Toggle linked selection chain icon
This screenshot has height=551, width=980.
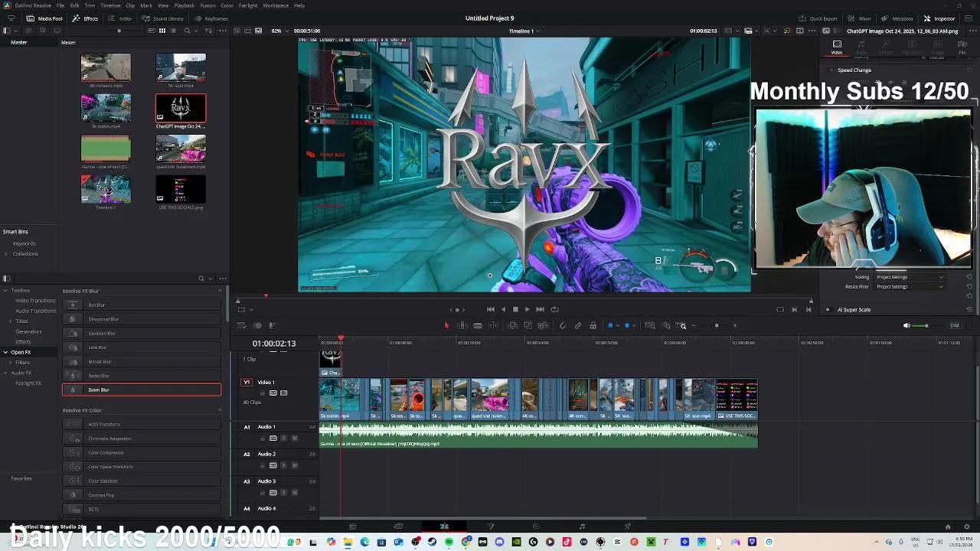(x=577, y=325)
